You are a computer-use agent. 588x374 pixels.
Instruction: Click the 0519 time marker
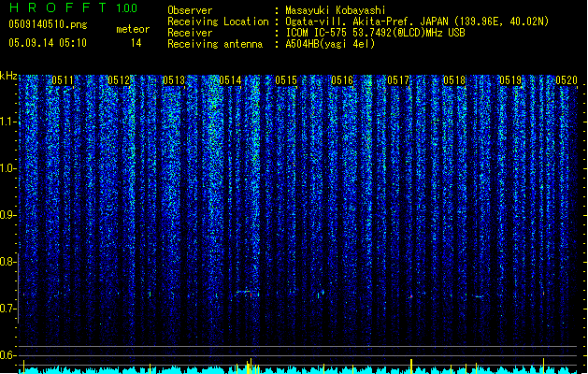[510, 80]
